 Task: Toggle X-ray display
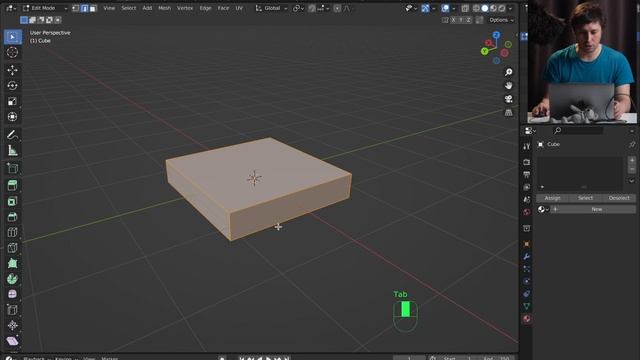click(x=465, y=8)
